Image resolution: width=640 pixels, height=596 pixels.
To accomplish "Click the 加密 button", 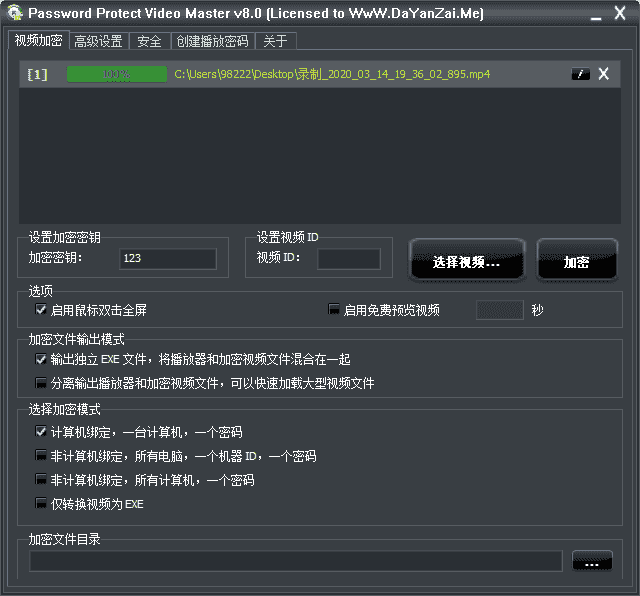I will (x=577, y=260).
